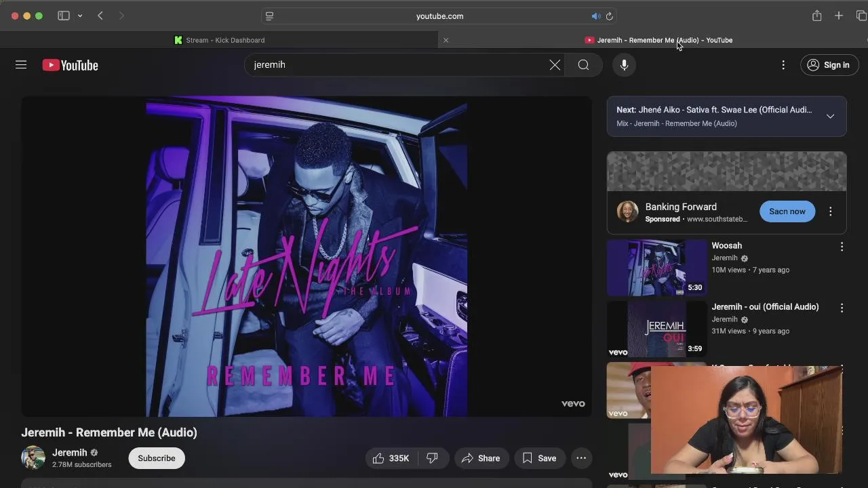868x488 pixels.
Task: Open a new Safari tab
Action: [x=839, y=16]
